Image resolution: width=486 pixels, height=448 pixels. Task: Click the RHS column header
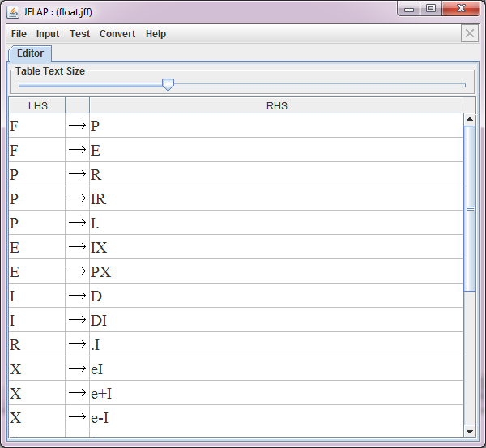276,105
